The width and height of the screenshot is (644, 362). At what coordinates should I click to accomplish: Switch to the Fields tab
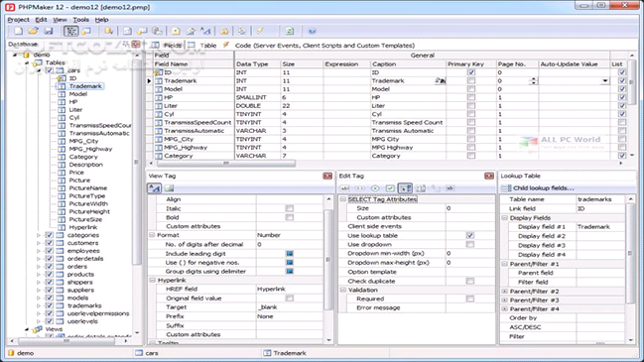pos(167,46)
